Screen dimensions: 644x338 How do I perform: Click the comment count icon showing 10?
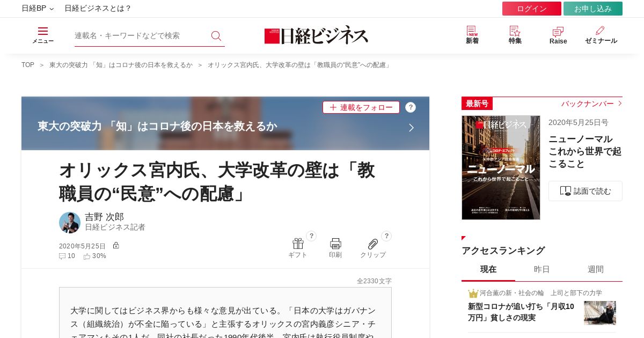pos(62,256)
